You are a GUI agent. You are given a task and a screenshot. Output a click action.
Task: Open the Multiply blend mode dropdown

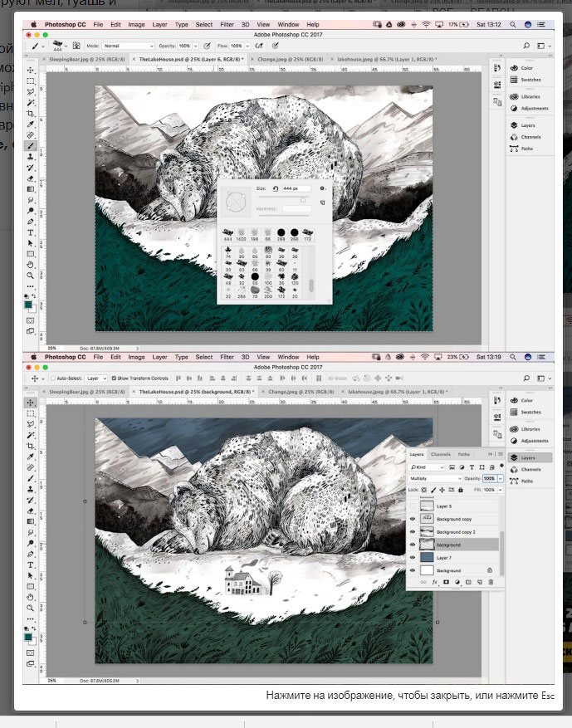click(x=435, y=478)
